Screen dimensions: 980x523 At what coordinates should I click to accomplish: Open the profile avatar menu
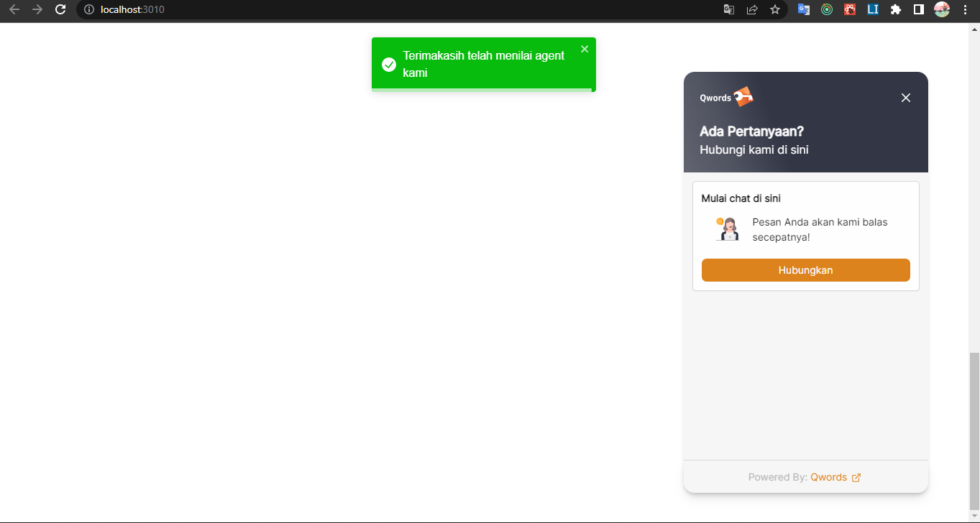942,9
